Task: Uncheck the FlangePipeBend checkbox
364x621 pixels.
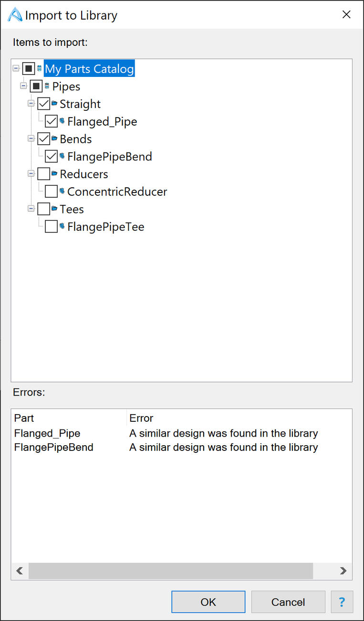Action: pyautogui.click(x=51, y=156)
